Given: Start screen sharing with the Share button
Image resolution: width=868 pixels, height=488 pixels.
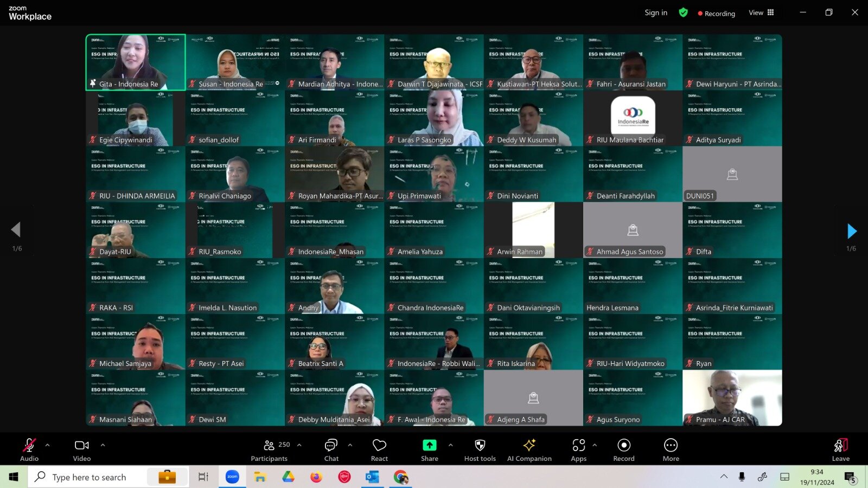Looking at the screenshot, I should 430,450.
